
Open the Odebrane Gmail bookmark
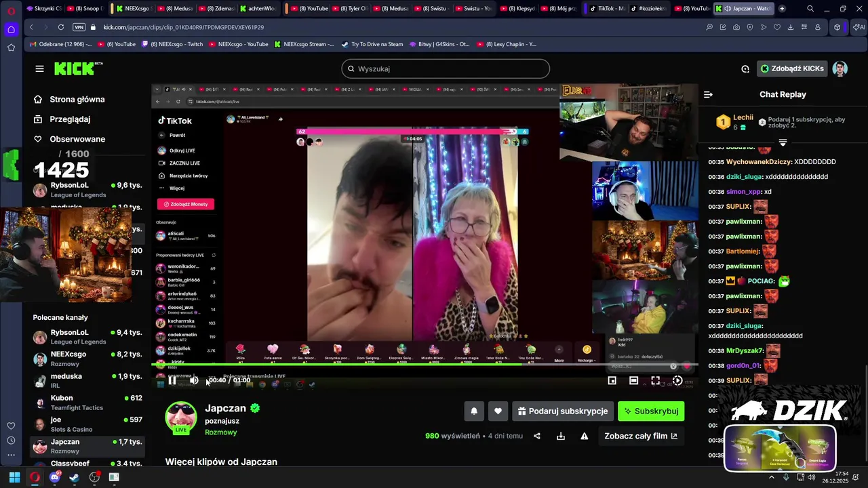pos(61,44)
